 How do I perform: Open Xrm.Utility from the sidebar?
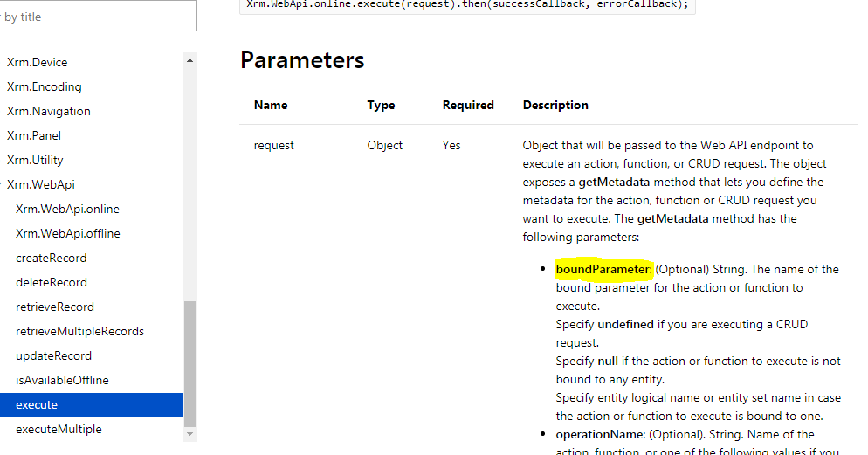pos(35,160)
